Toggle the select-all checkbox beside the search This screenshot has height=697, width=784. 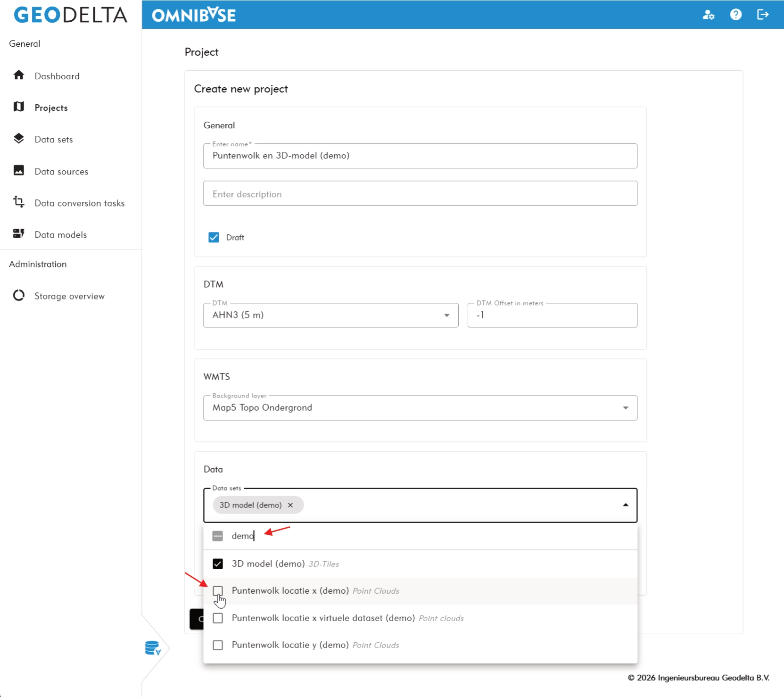tap(218, 536)
